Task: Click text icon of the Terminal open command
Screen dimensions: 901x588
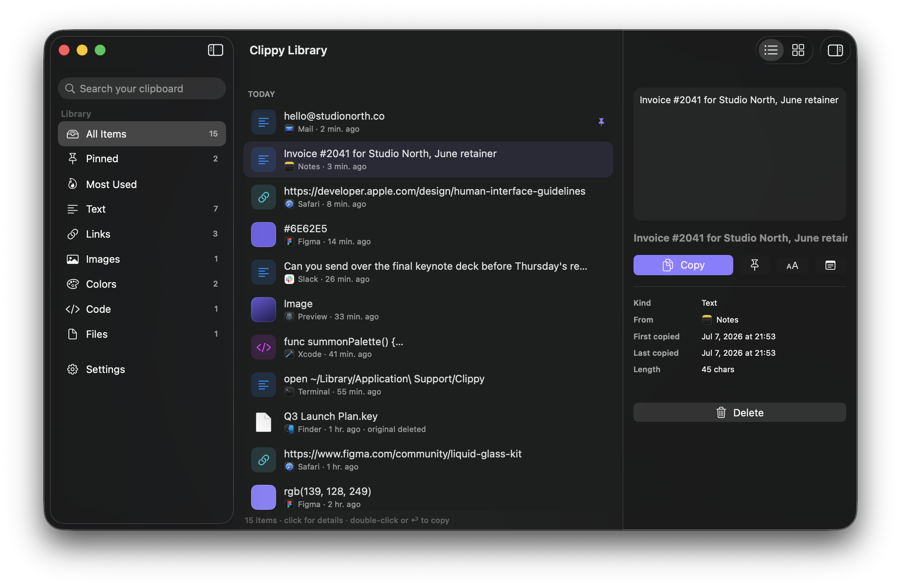Action: [264, 385]
